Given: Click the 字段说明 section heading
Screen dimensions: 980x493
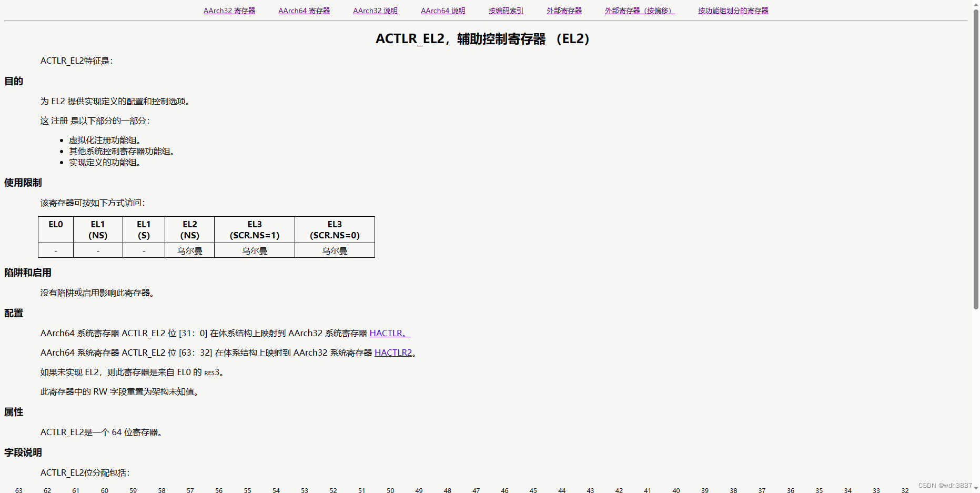Looking at the screenshot, I should coord(23,452).
